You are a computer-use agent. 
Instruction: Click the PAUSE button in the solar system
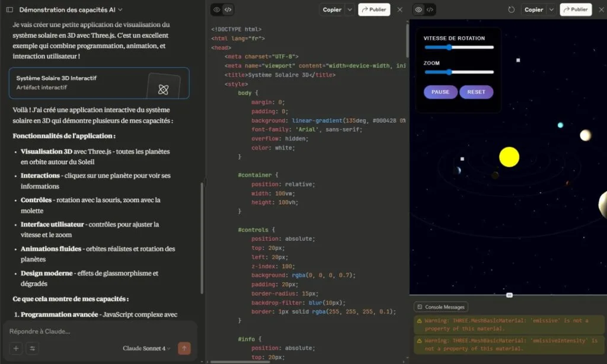pos(440,92)
